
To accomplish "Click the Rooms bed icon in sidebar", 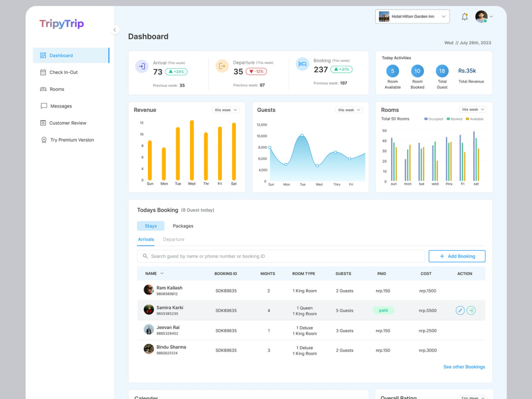I will coord(43,89).
